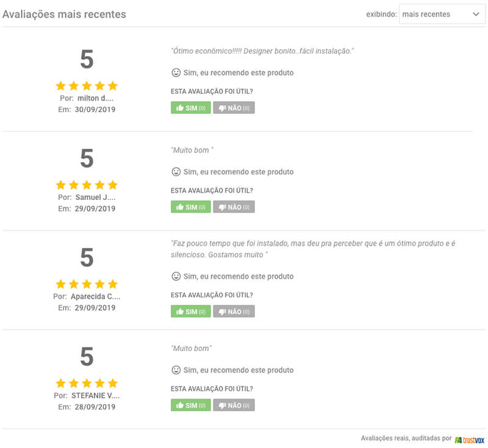The width and height of the screenshot is (488, 448).
Task: Click the Trustvox logo
Action: 470,439
